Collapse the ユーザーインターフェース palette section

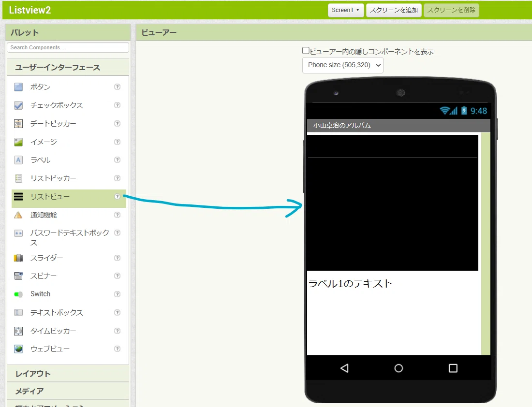point(68,67)
